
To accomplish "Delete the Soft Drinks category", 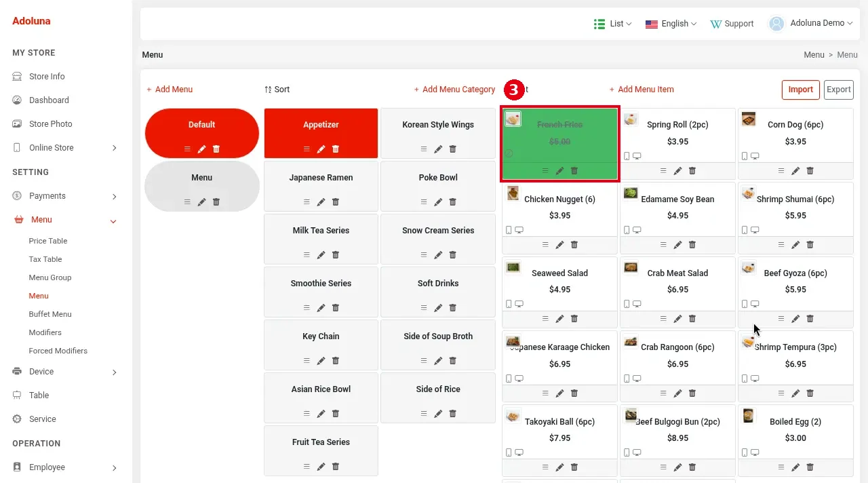I will 453,308.
